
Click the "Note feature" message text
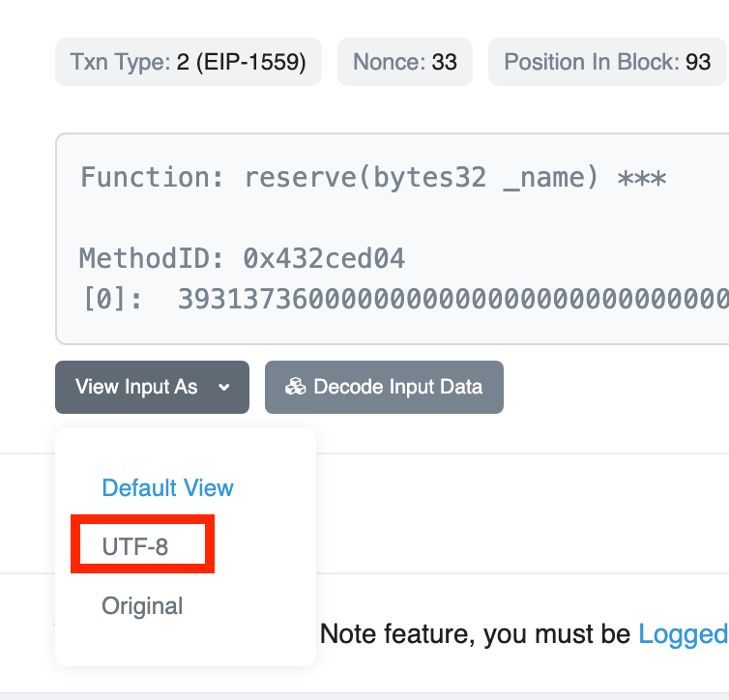click(474, 634)
